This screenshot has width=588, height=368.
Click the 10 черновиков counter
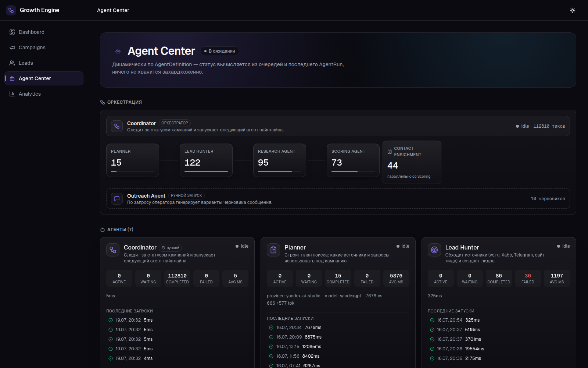[548, 199]
